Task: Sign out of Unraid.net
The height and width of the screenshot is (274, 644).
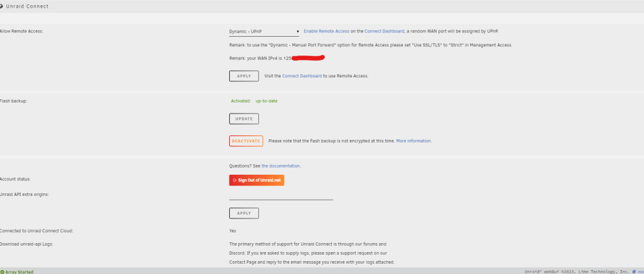Action: (x=257, y=181)
